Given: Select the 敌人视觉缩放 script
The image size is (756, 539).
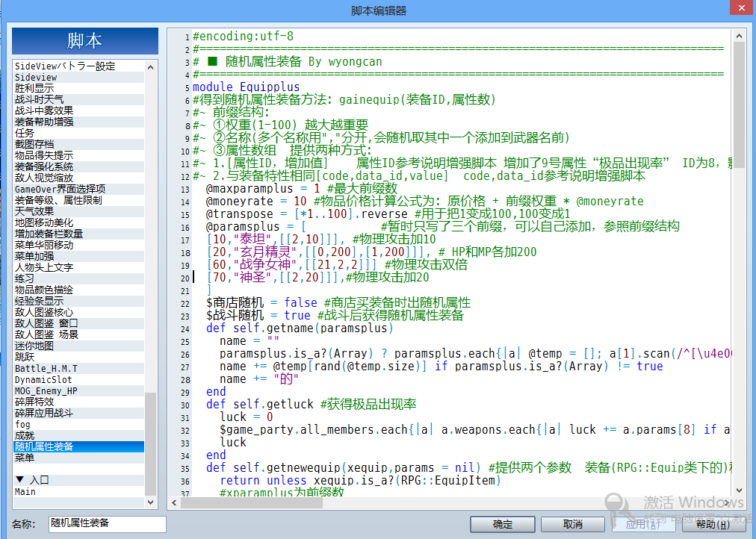Looking at the screenshot, I should coord(79,178).
